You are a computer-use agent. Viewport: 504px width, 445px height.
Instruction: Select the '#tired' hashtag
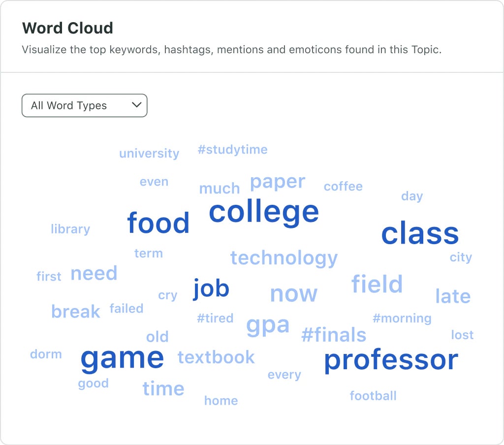tap(215, 318)
